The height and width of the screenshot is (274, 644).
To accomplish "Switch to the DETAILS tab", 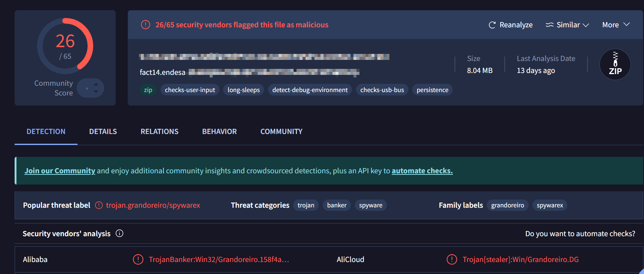I will point(103,132).
